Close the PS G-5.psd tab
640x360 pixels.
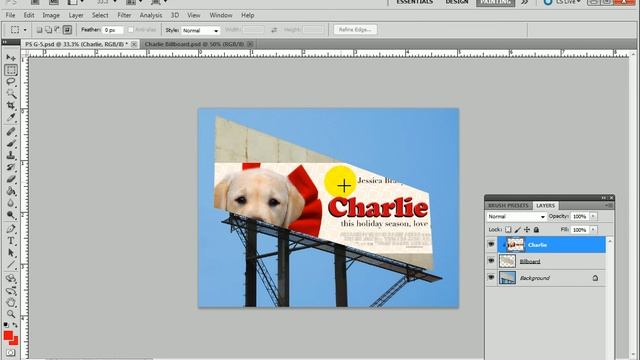[133, 44]
